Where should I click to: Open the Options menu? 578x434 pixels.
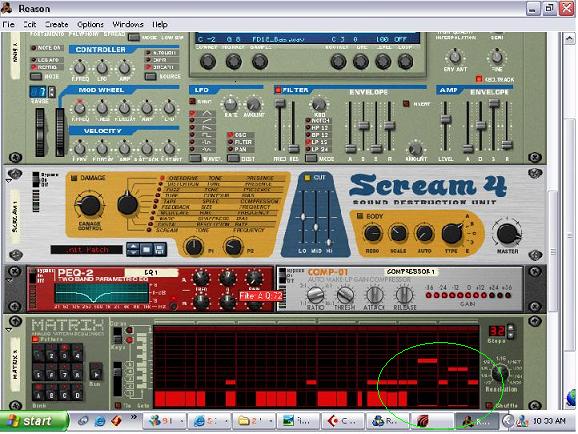90,24
